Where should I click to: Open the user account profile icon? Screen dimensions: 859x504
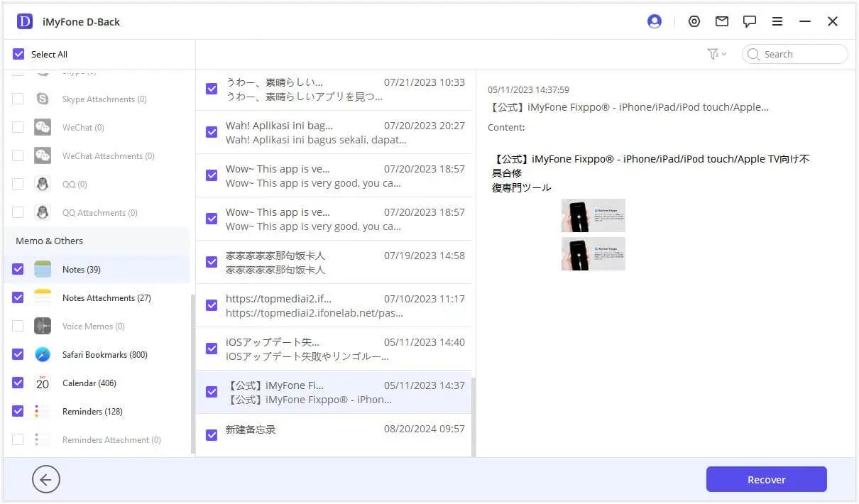pos(655,21)
